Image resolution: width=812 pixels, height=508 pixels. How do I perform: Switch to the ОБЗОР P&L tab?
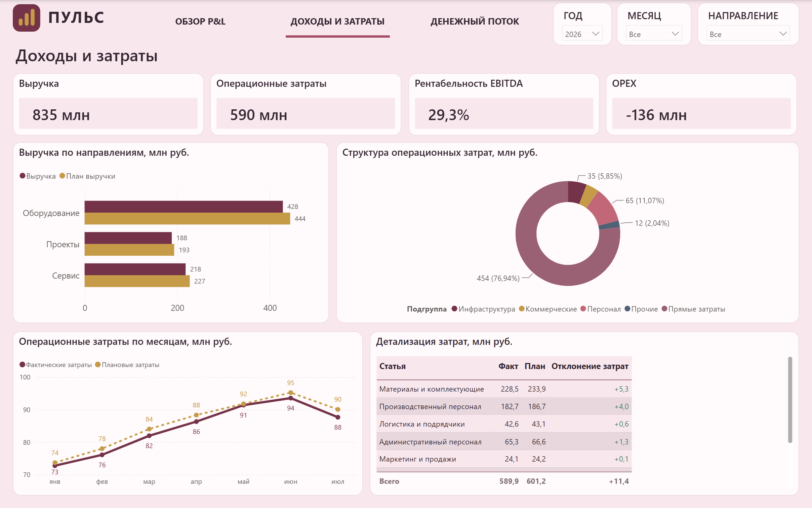pos(200,22)
